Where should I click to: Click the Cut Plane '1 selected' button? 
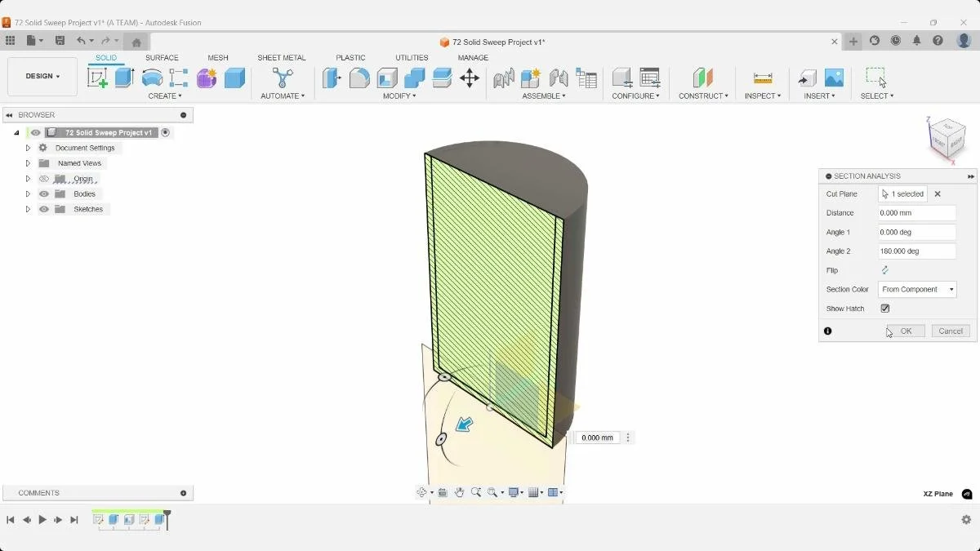coord(902,194)
